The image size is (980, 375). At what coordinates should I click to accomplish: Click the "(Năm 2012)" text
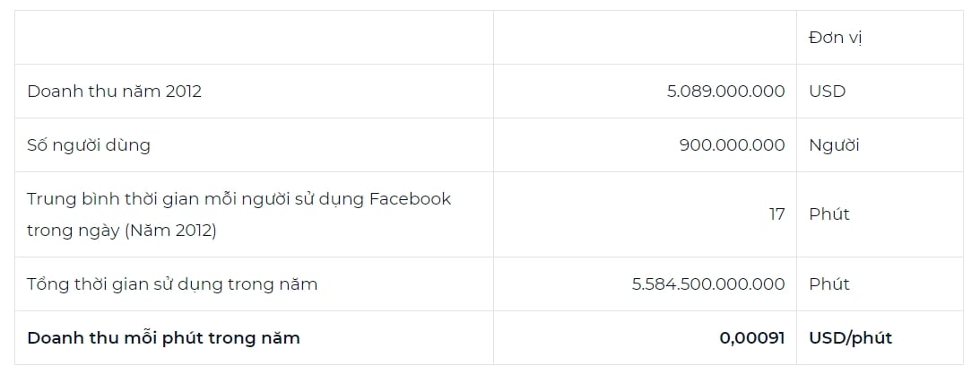[x=170, y=231]
